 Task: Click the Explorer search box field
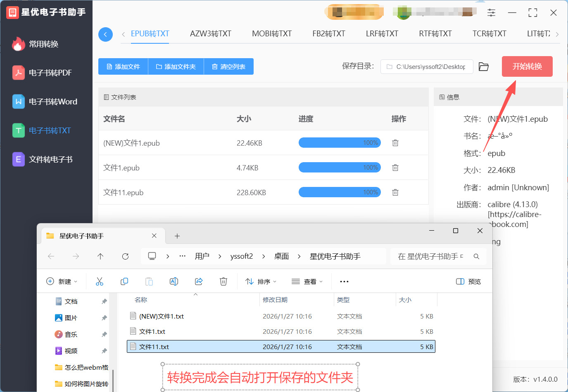431,256
